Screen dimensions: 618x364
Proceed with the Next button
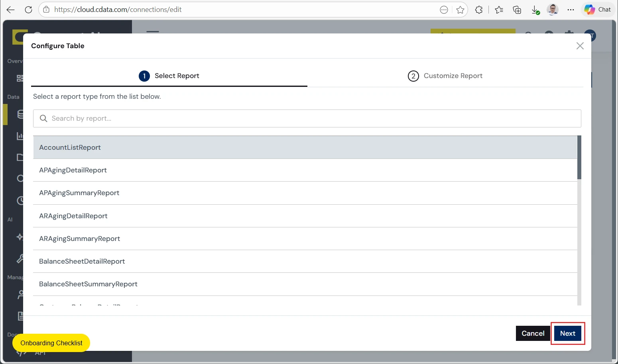click(568, 333)
